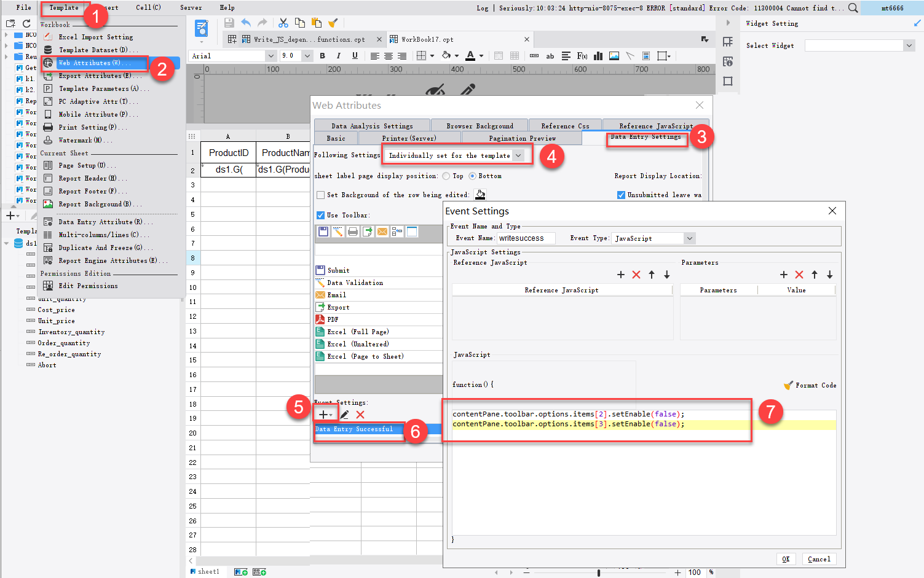Click the Insert Formula F(x) icon
Screen dimensions: 924x578
(582, 56)
